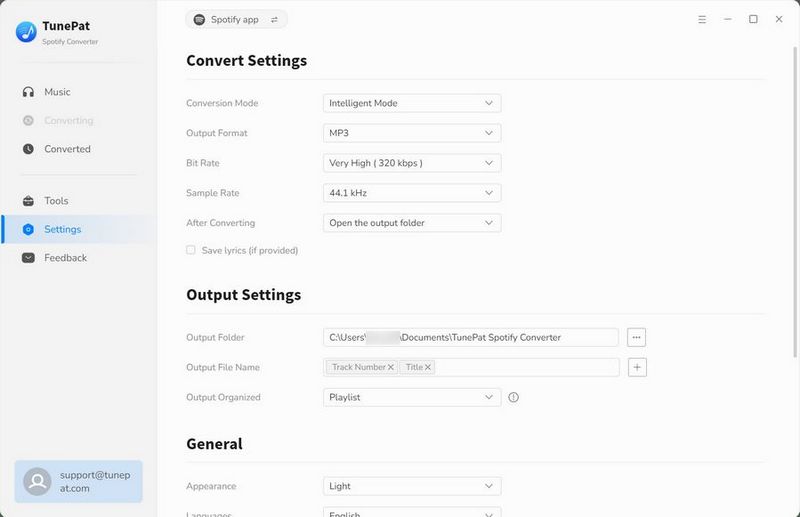
Task: Open the hamburger menu in title bar
Action: point(702,19)
